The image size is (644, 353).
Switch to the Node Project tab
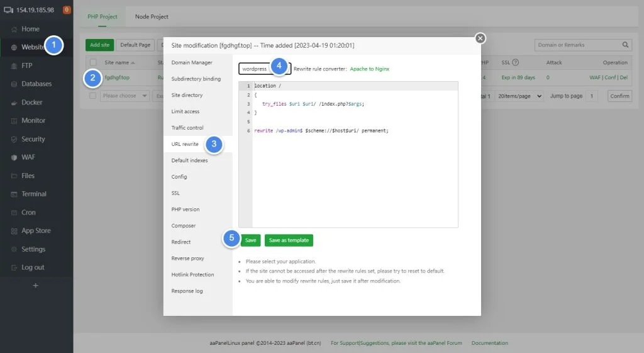(152, 17)
